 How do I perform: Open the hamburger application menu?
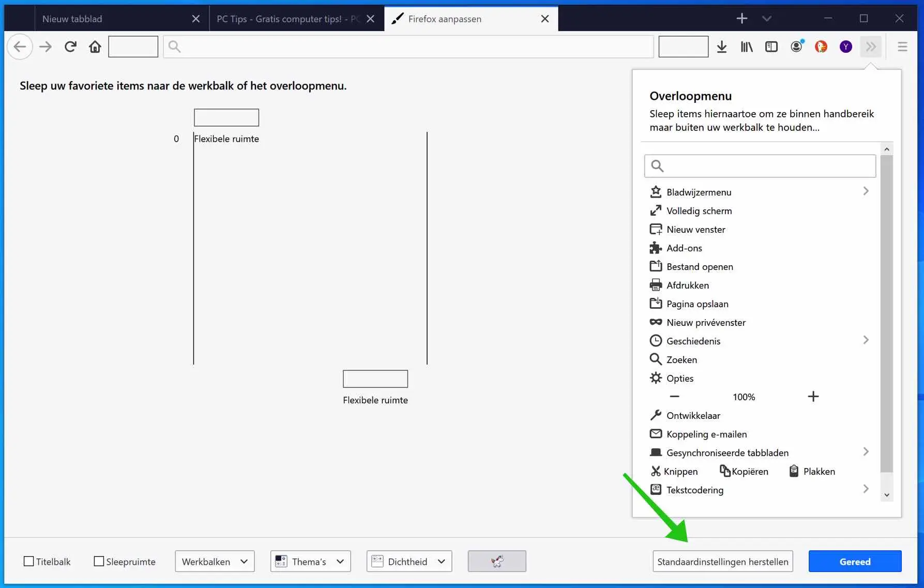pos(903,47)
